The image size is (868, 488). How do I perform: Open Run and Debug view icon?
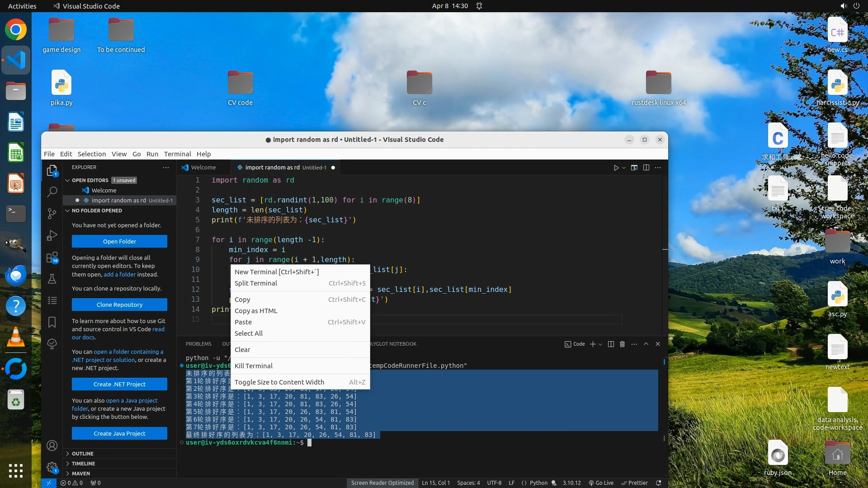coord(52,235)
